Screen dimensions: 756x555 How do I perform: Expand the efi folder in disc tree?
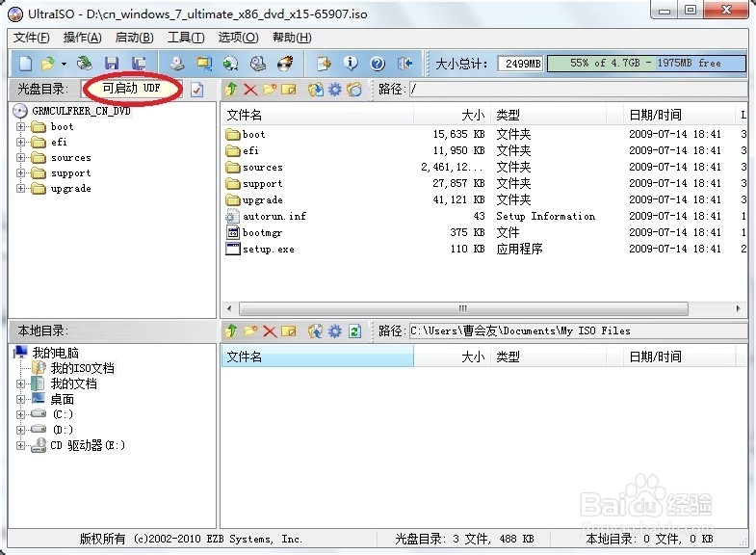pyautogui.click(x=20, y=143)
